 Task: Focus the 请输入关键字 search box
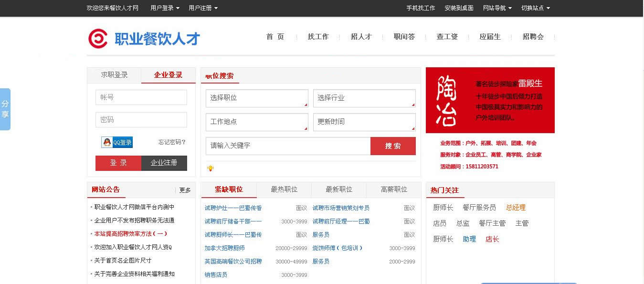288,146
